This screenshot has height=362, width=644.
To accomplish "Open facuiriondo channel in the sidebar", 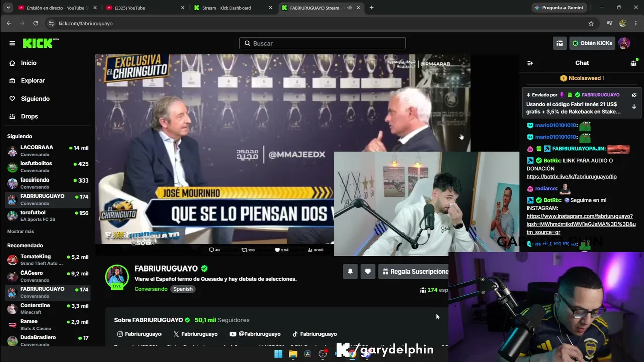I will click(x=48, y=183).
